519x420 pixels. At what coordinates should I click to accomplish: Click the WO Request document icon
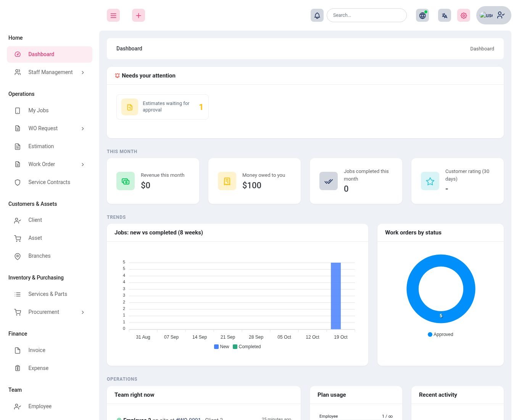point(18,128)
